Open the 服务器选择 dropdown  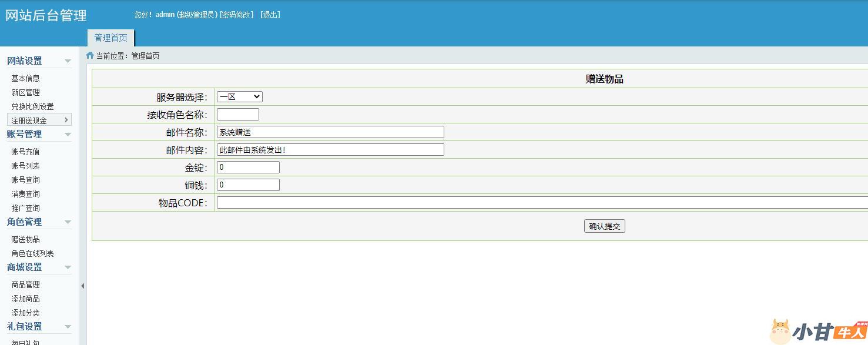click(x=239, y=96)
